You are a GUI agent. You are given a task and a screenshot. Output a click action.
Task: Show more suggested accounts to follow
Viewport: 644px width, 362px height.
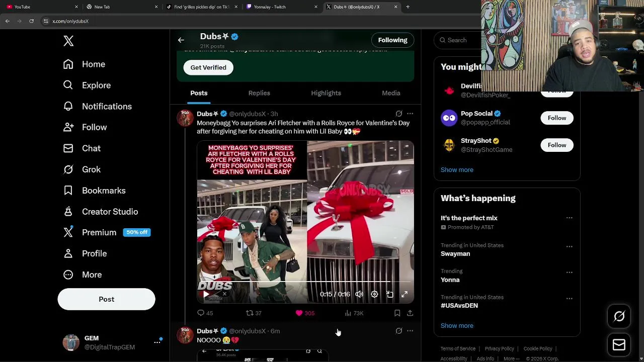[x=457, y=170]
